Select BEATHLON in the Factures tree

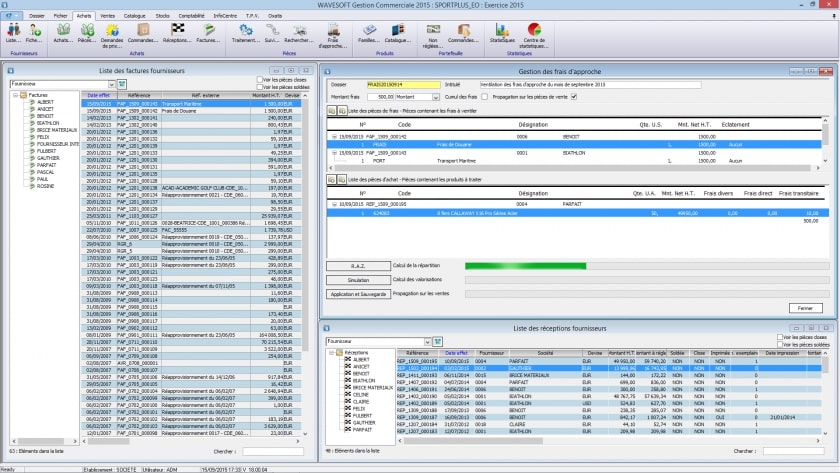(x=47, y=123)
